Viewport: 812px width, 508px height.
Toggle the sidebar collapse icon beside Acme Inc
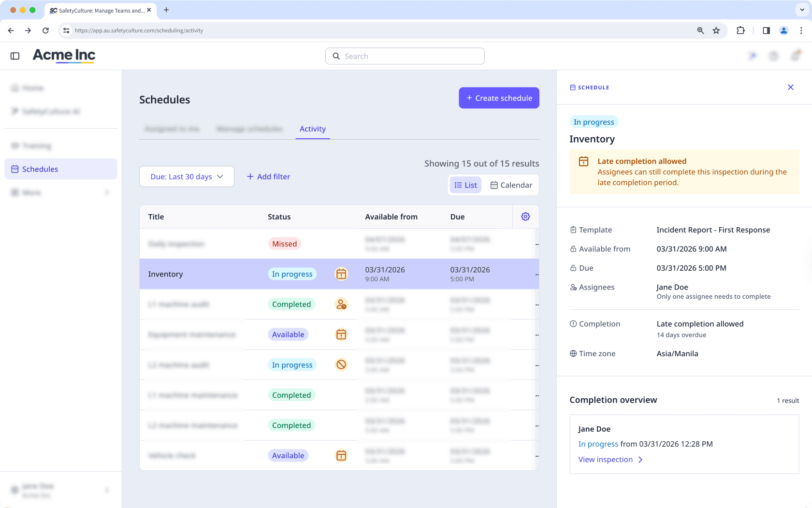(15, 56)
